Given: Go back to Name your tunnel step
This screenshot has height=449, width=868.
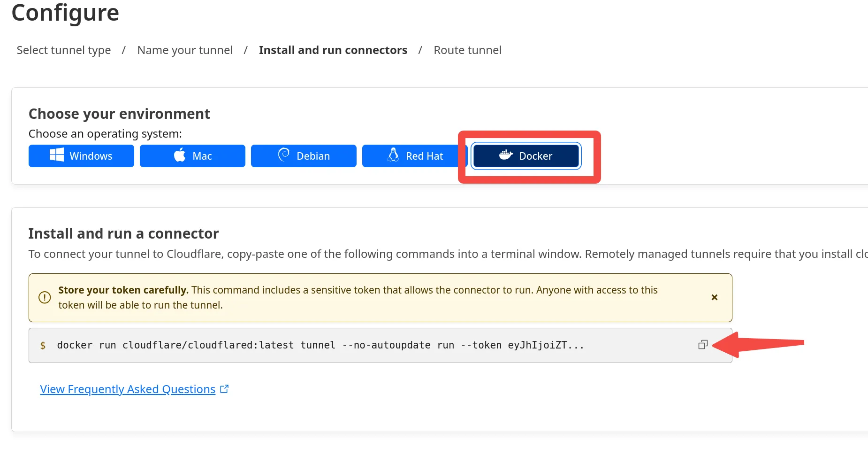Looking at the screenshot, I should (x=185, y=50).
